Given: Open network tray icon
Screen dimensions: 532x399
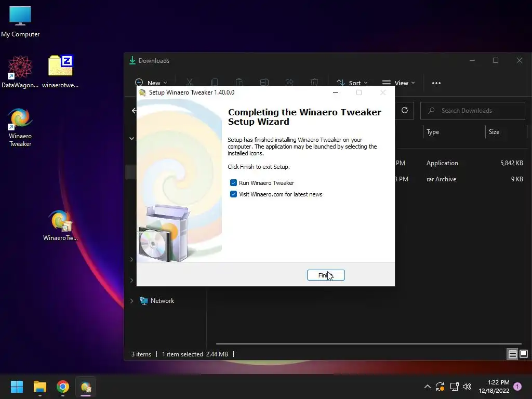Looking at the screenshot, I should point(454,387).
